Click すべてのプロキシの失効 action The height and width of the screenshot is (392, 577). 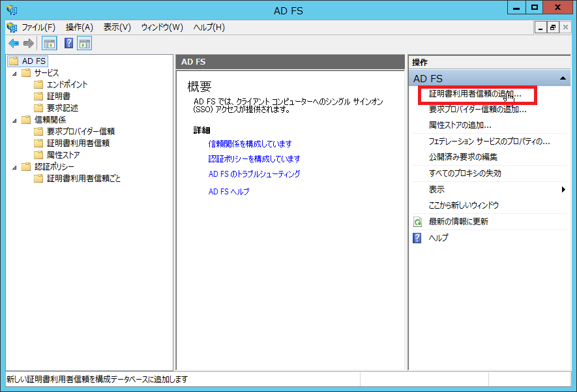click(465, 173)
